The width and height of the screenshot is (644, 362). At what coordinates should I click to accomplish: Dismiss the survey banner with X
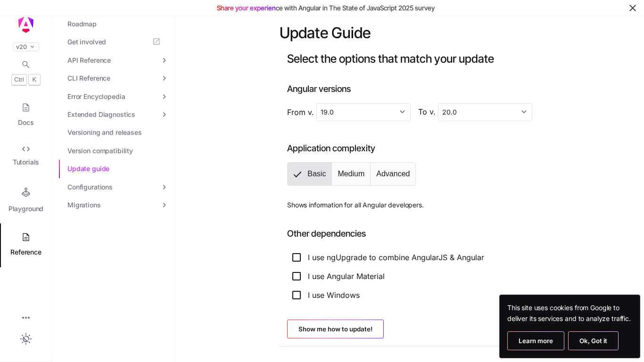[x=633, y=8]
